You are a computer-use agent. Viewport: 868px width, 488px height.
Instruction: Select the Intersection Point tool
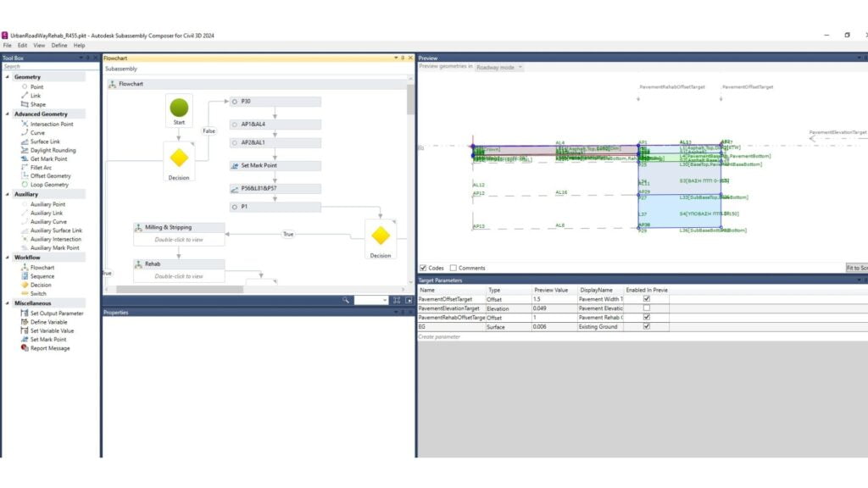pos(51,124)
